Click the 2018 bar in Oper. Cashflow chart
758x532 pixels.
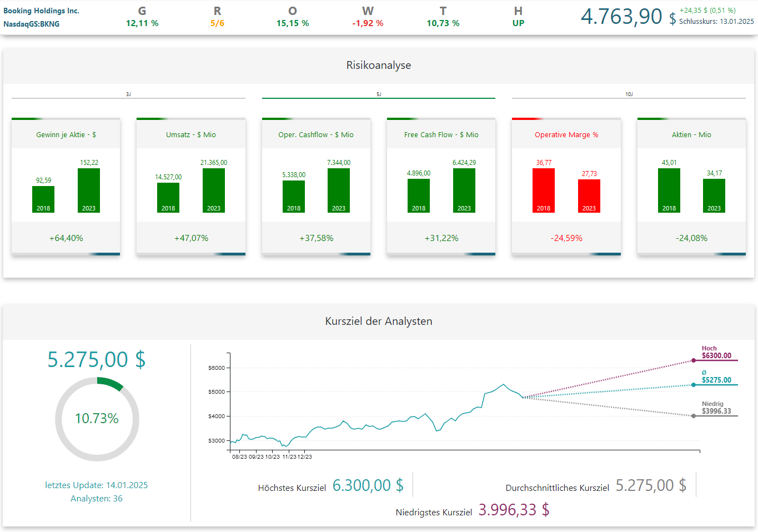tap(294, 197)
